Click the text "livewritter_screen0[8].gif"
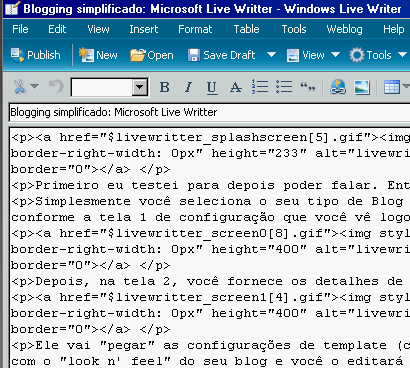 pos(219,233)
